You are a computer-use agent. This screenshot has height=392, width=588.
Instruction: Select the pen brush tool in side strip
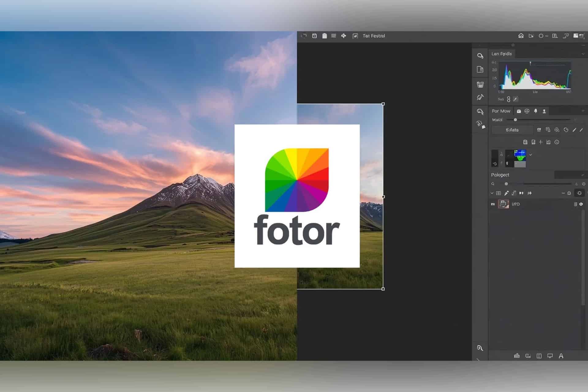coord(480,97)
